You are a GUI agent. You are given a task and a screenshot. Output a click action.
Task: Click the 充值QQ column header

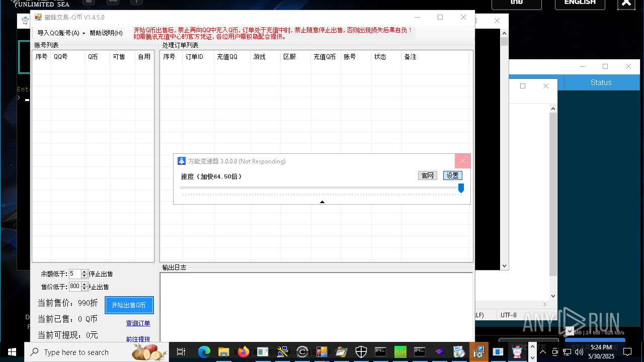(232, 57)
